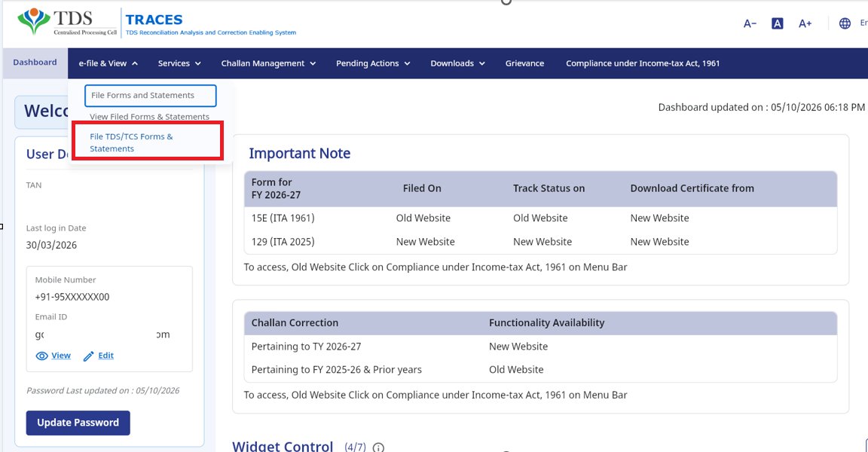Open the Dashboard tab
The height and width of the screenshot is (452, 868).
click(35, 63)
